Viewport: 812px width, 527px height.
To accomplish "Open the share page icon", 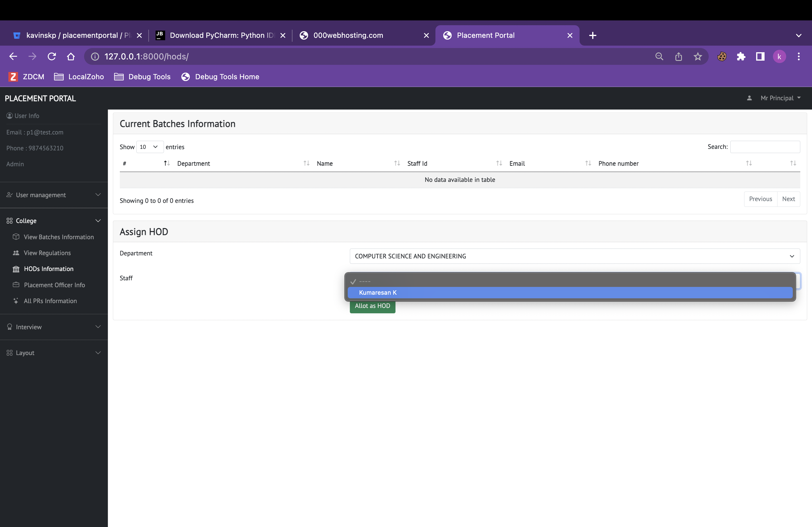I will 679,56.
